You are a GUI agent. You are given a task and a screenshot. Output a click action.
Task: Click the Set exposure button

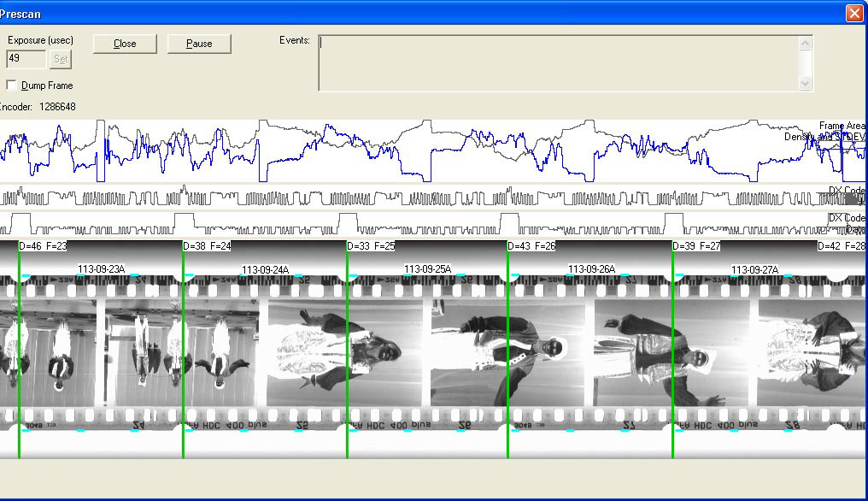point(61,59)
